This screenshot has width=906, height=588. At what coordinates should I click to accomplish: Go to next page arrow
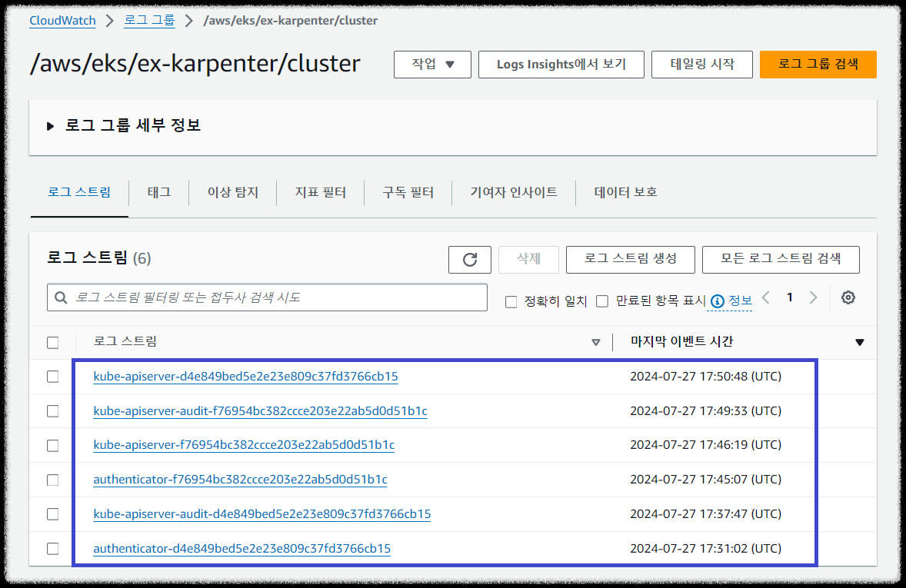[813, 297]
